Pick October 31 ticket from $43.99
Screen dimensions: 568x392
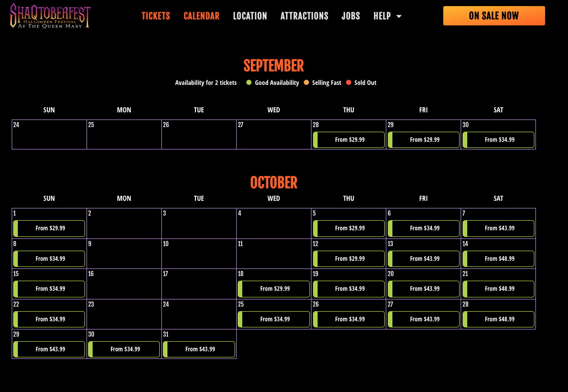click(199, 349)
